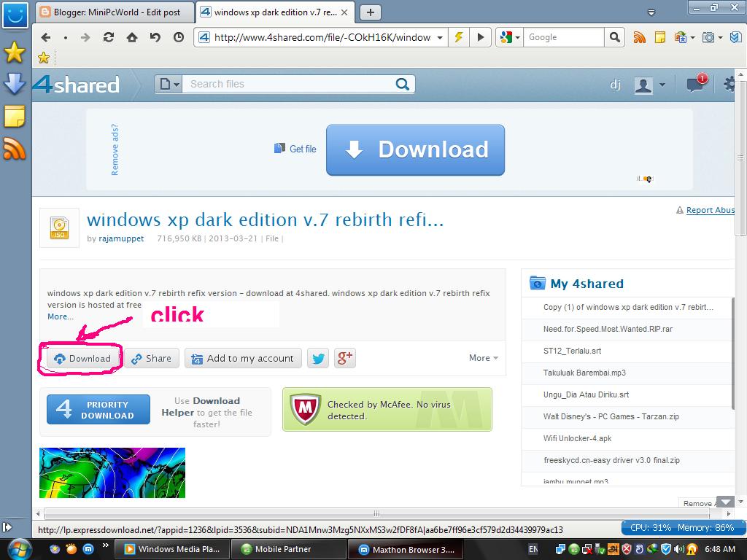Switch to Windows Media Player taskbar button
This screenshot has height=560, width=747.
click(172, 549)
